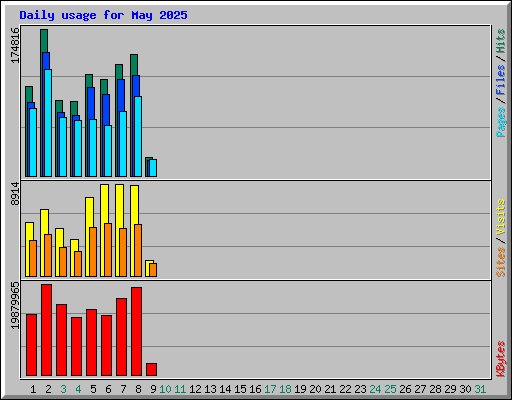Select day label "8" on the x-axis

138,389
